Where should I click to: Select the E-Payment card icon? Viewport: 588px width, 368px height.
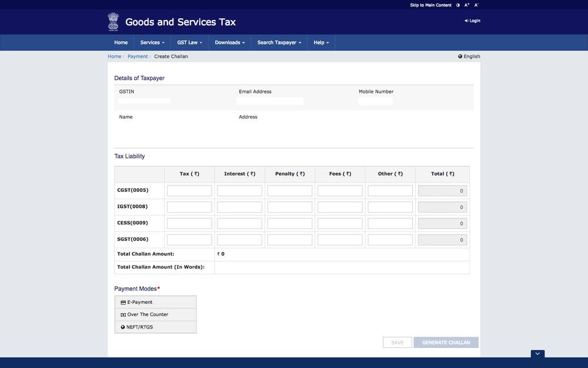(x=122, y=301)
